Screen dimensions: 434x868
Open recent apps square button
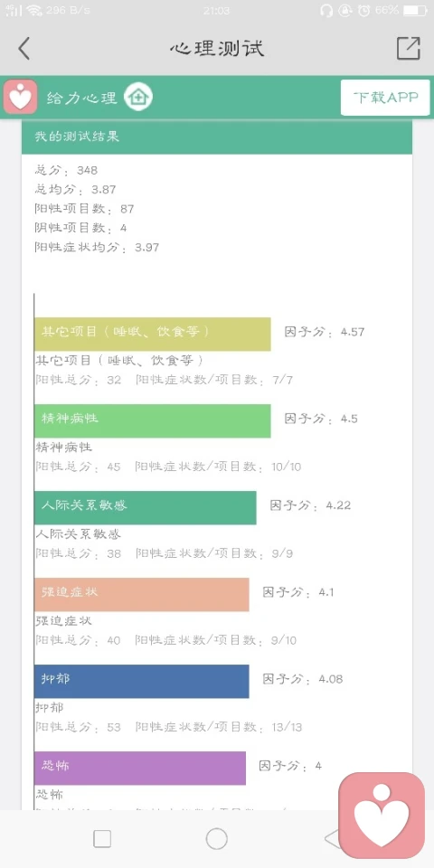click(x=102, y=839)
